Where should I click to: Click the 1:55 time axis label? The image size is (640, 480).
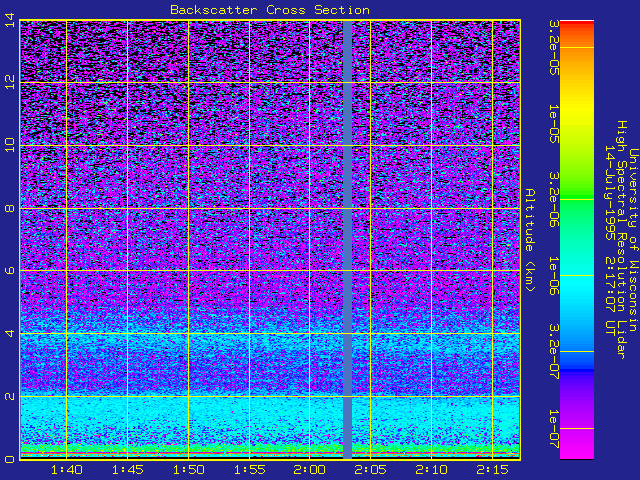(x=249, y=470)
